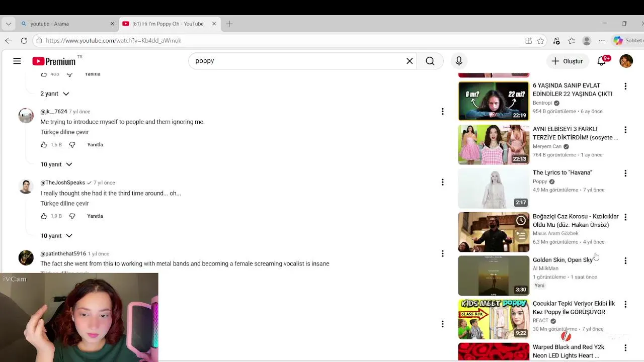Open Bentropi channel name
Screen dimensions: 644x362
coord(543,103)
